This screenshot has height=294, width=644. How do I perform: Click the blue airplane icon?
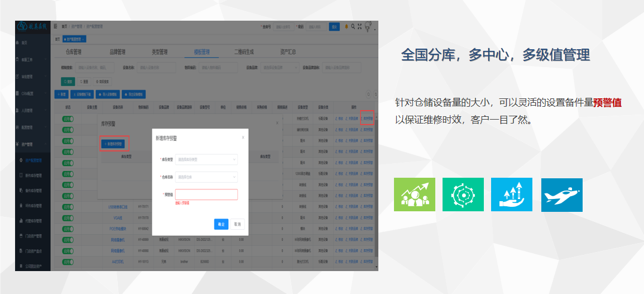pos(561,195)
